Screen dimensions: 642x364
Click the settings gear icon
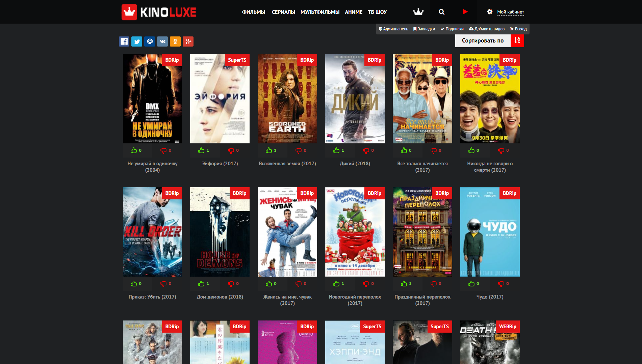[489, 12]
